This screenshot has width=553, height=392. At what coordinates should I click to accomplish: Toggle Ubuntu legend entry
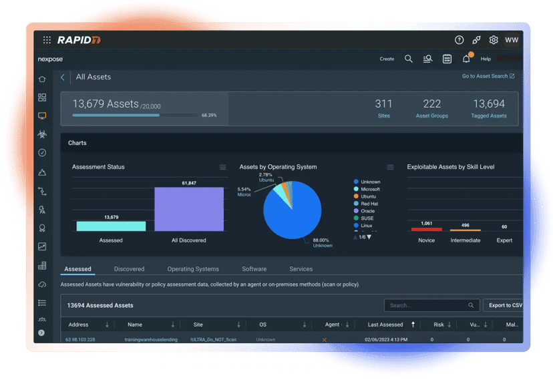(365, 196)
